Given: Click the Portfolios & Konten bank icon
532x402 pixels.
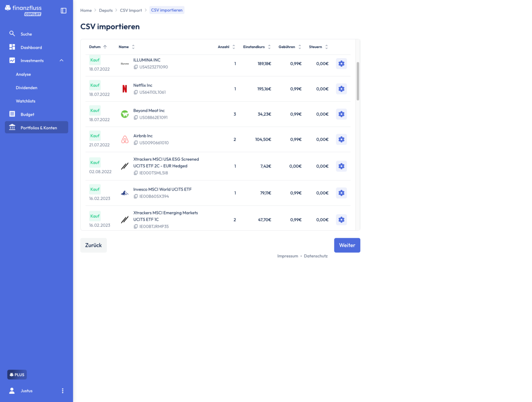Looking at the screenshot, I should tap(12, 127).
